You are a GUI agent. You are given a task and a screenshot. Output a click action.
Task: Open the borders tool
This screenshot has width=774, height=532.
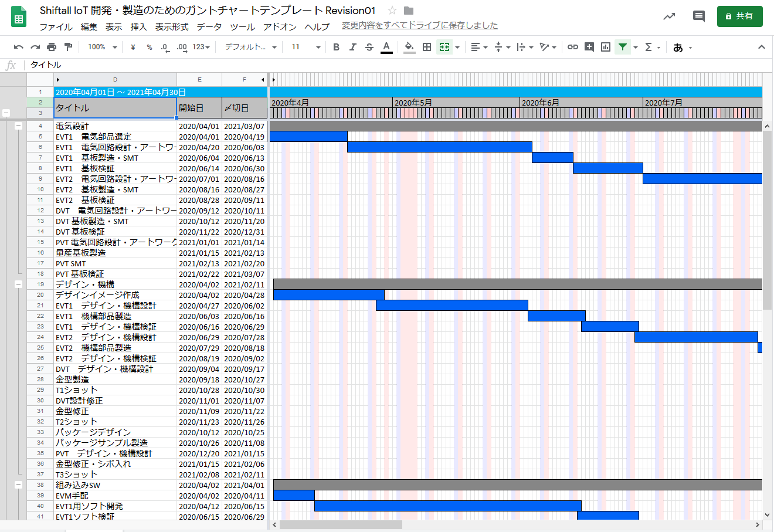(x=427, y=47)
